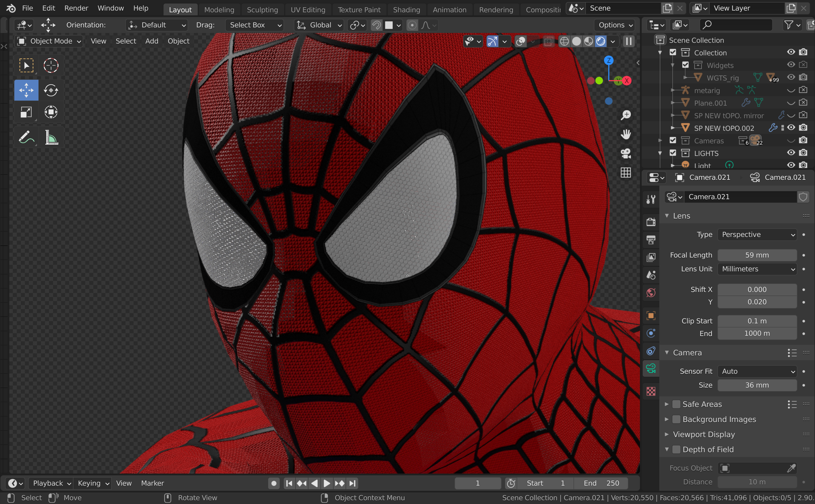Open the Render menu
The width and height of the screenshot is (815, 504).
pyautogui.click(x=76, y=8)
